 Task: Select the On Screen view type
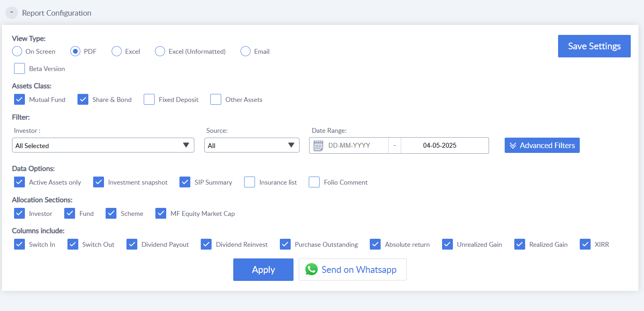pos(17,51)
